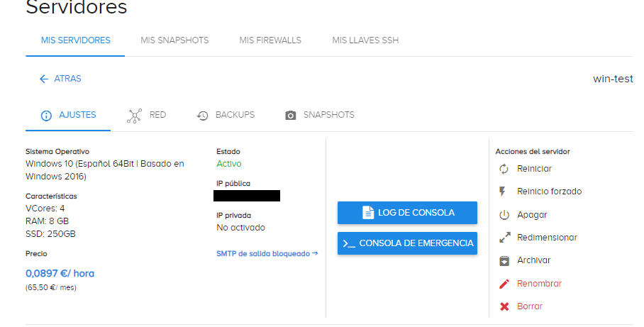Open the LOG DE CONSOLA button
644x327 pixels.
pyautogui.click(x=407, y=213)
